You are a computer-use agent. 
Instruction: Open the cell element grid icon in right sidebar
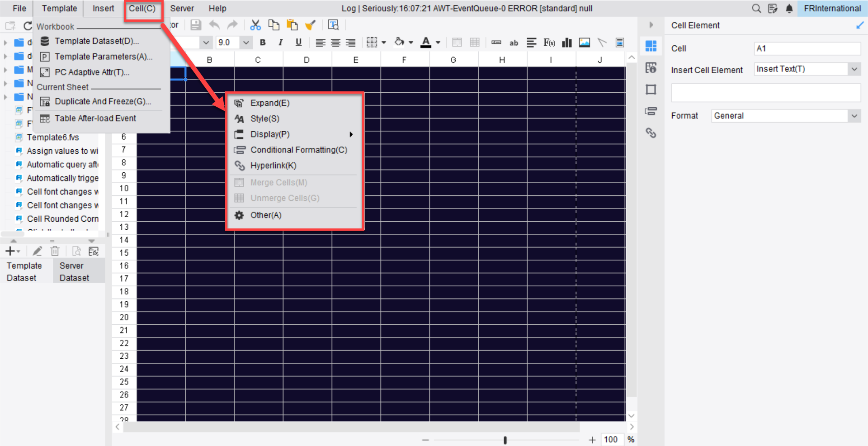(651, 46)
